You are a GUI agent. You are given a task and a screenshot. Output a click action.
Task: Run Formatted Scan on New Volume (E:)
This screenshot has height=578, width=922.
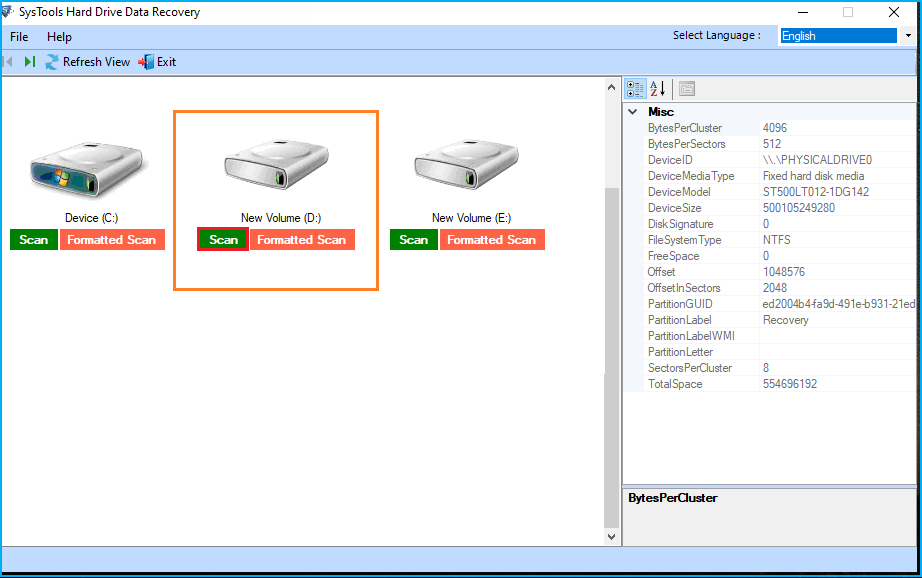pyautogui.click(x=492, y=240)
